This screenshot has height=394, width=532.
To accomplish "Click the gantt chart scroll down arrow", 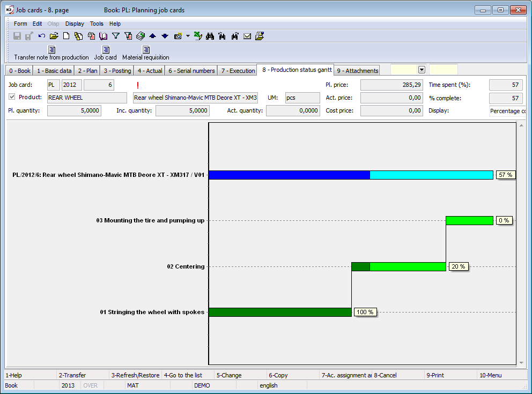I will click(x=520, y=363).
